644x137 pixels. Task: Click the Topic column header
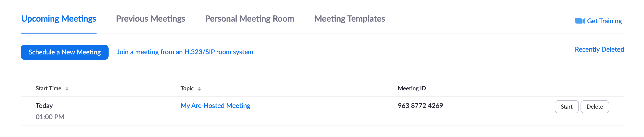(x=187, y=88)
